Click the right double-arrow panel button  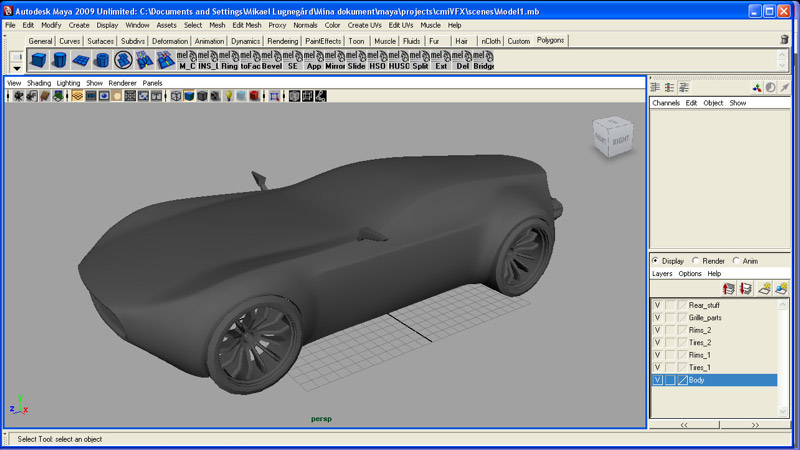point(755,424)
